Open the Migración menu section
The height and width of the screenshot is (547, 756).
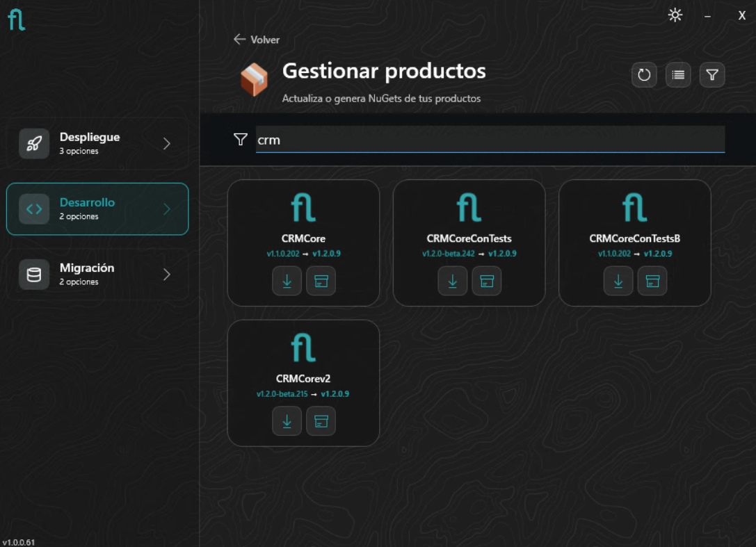97,275
